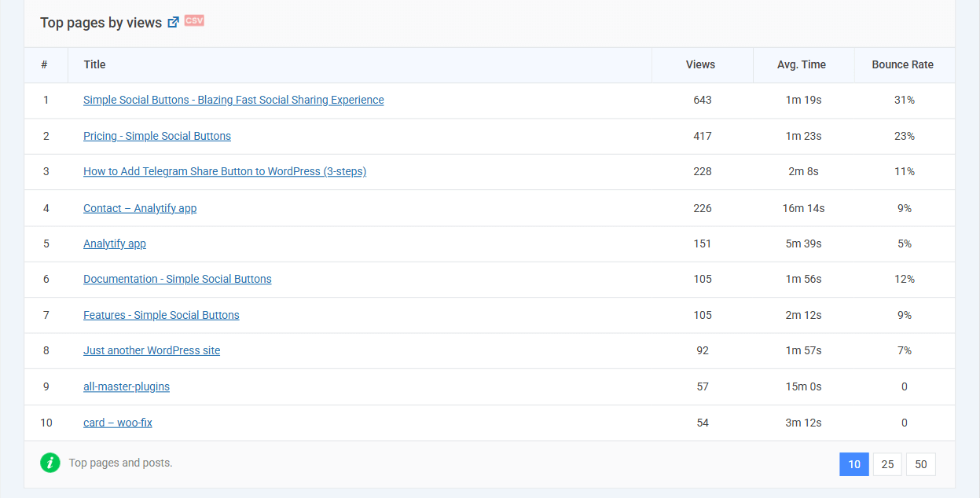The width and height of the screenshot is (980, 498).
Task: Click the Avg. Time column header
Action: pyautogui.click(x=803, y=65)
